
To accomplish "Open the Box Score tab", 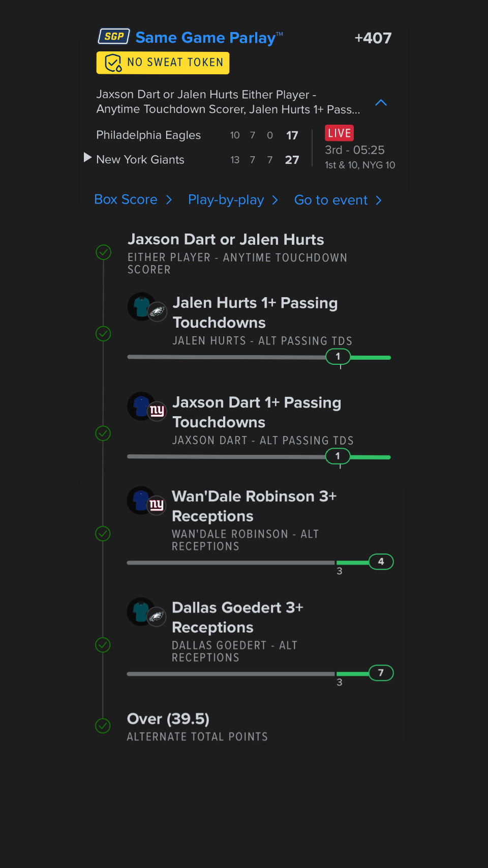I will [126, 200].
